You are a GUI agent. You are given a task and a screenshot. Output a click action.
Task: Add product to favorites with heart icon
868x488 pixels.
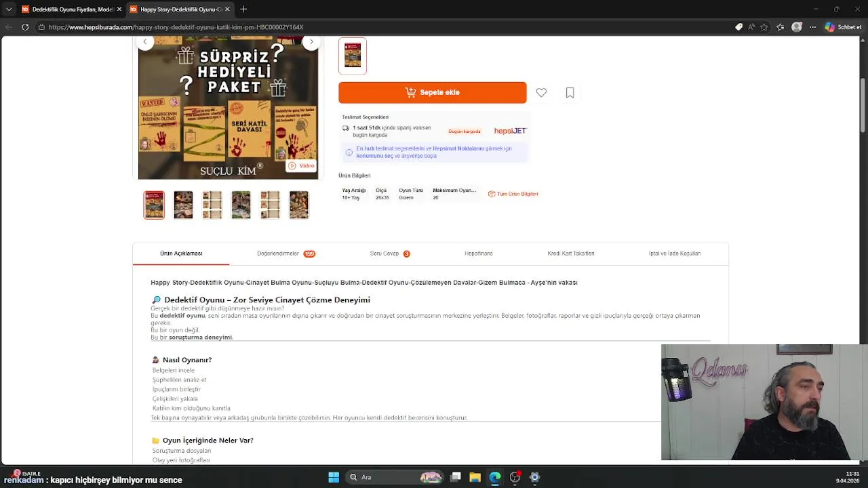coord(541,92)
